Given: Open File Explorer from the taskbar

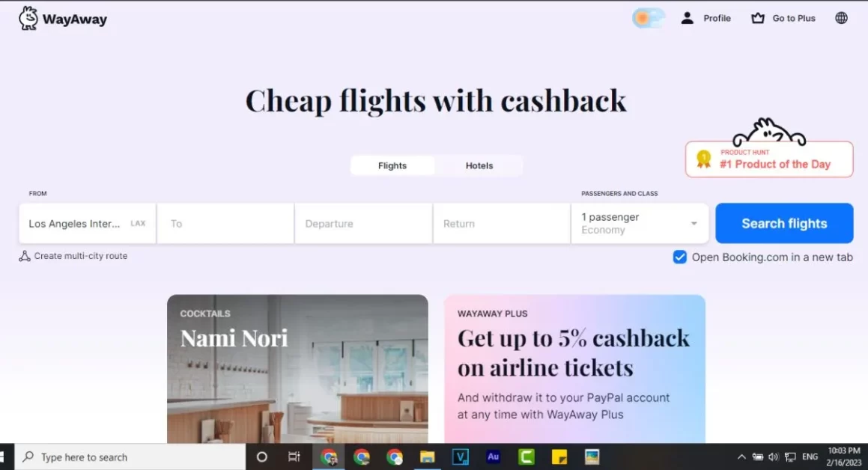Looking at the screenshot, I should pyautogui.click(x=427, y=457).
